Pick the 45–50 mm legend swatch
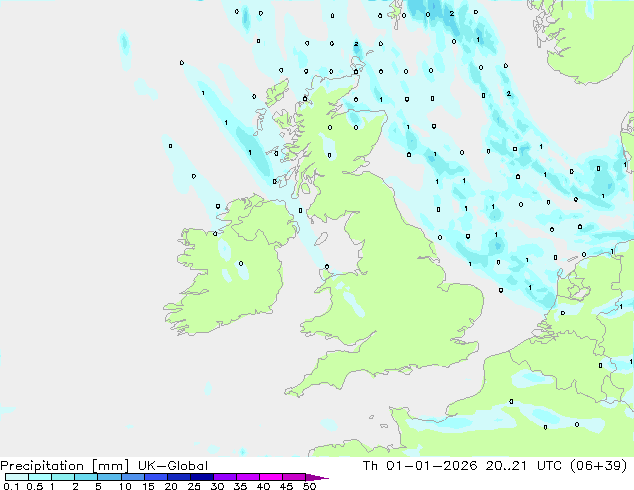The width and height of the screenshot is (634, 490). (x=294, y=477)
